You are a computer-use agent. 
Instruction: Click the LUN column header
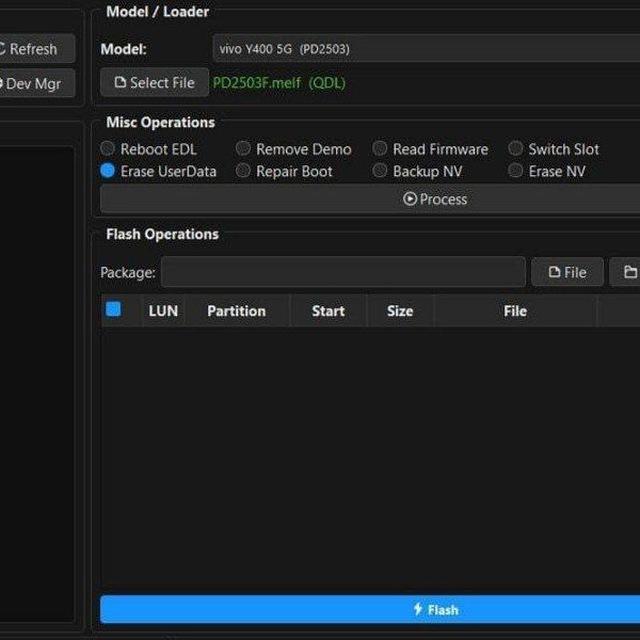163,311
